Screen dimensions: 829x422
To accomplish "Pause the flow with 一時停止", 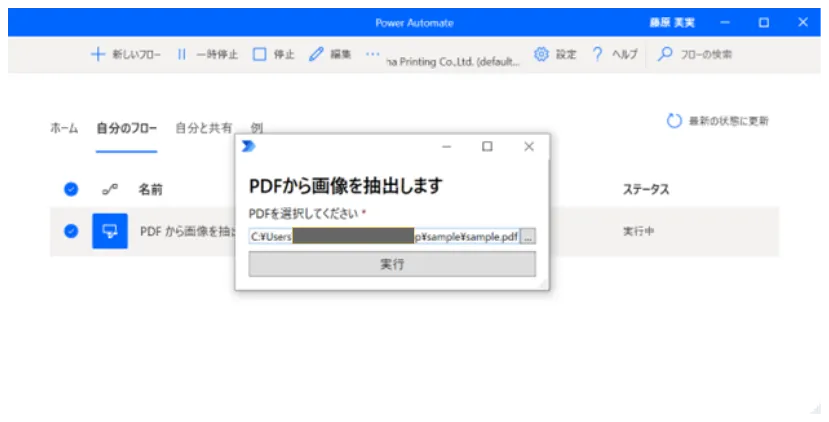I will (207, 54).
